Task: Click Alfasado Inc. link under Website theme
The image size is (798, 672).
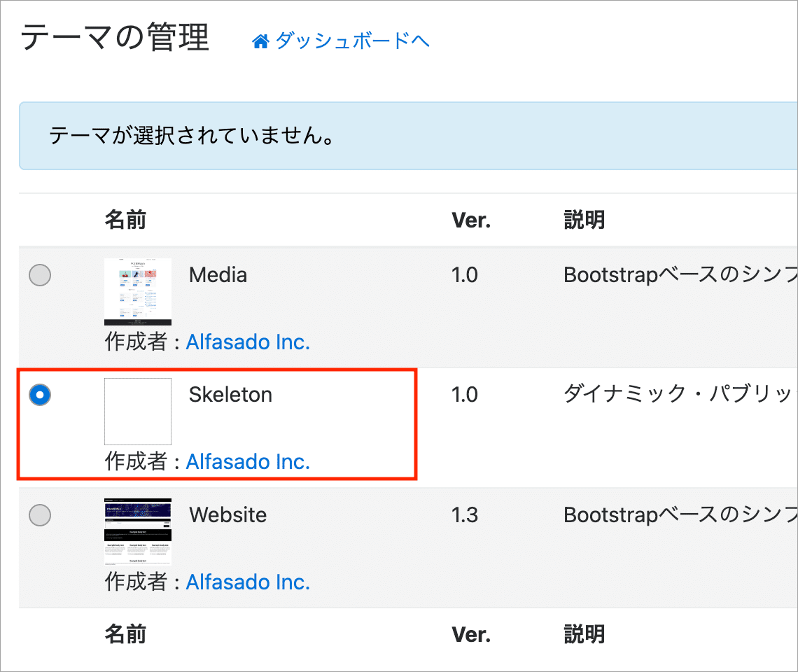Action: tap(248, 582)
